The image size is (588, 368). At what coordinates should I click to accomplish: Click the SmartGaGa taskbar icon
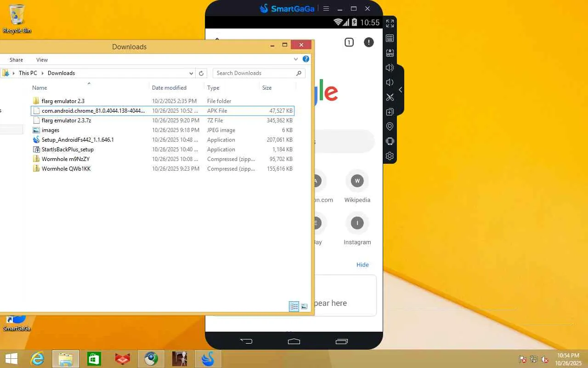point(208,359)
